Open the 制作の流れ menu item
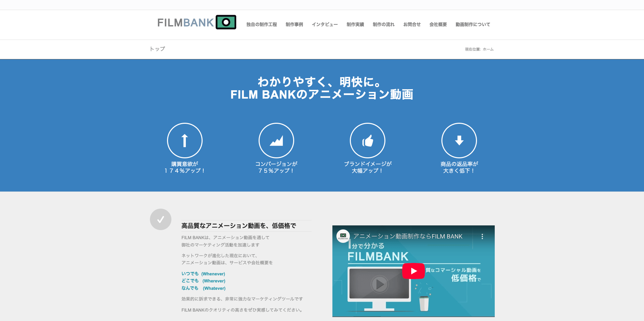Viewport: 644px width, 321px height. tap(384, 24)
